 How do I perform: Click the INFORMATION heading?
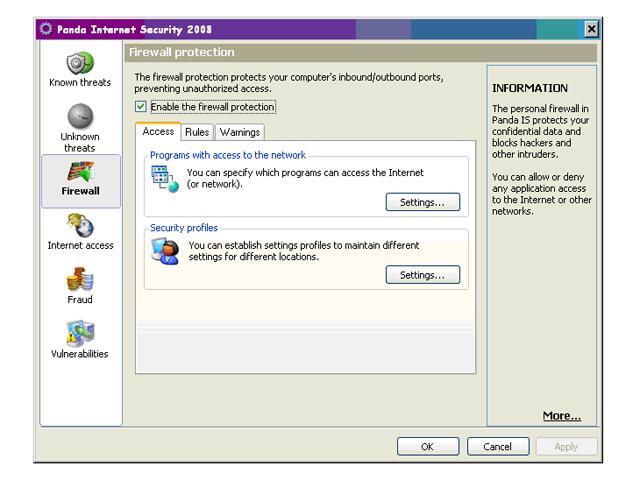click(x=530, y=88)
